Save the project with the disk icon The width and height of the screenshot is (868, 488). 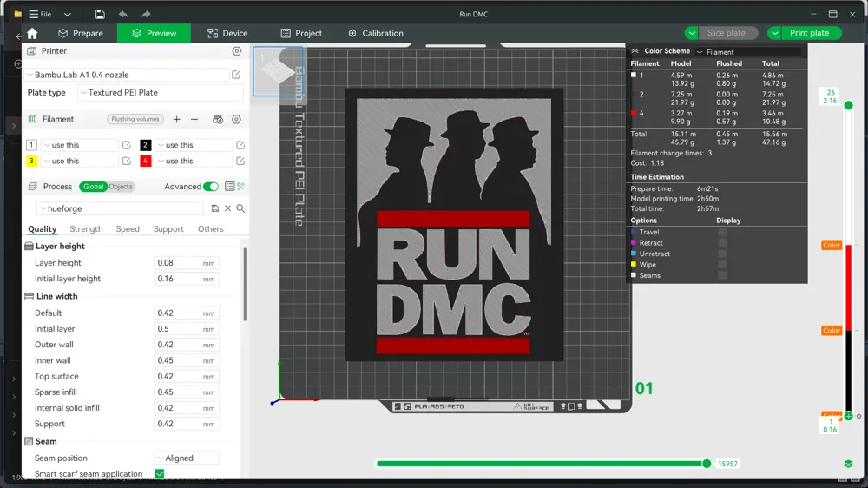(x=100, y=14)
